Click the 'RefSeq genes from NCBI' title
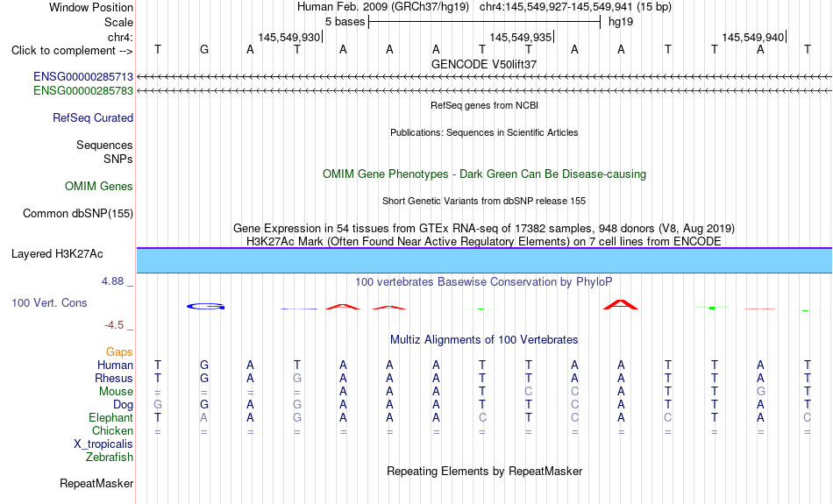 click(485, 105)
